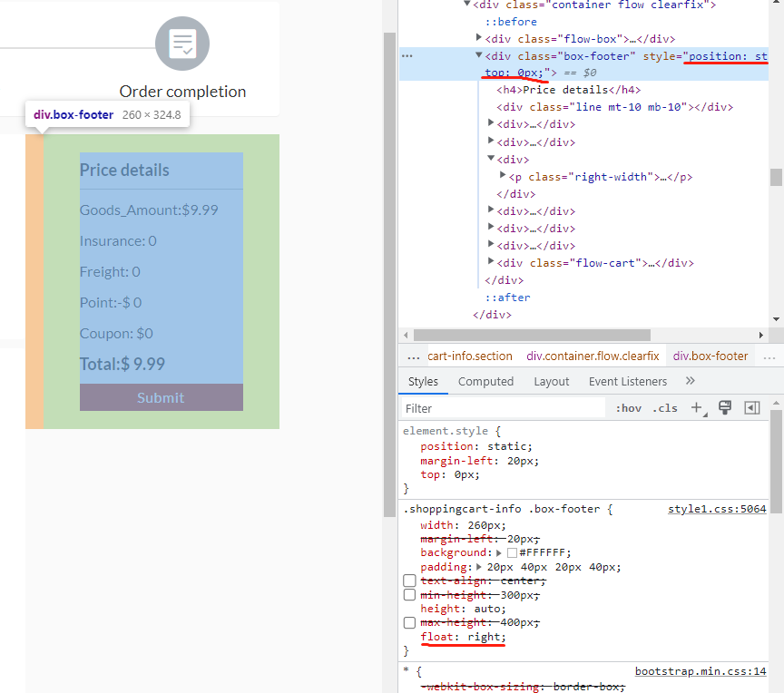The width and height of the screenshot is (784, 693).
Task: Click the 'Coupon: $0' text
Action: coord(116,333)
